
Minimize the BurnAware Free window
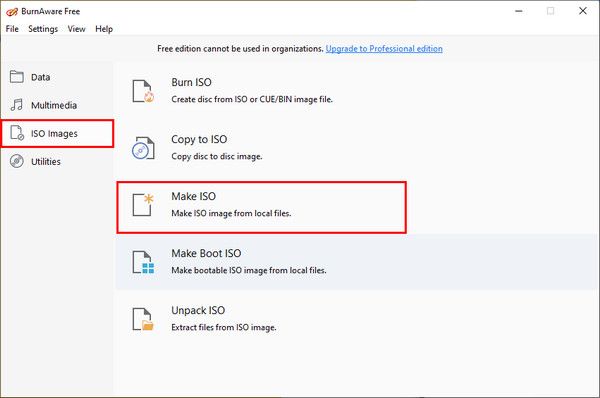(x=518, y=11)
